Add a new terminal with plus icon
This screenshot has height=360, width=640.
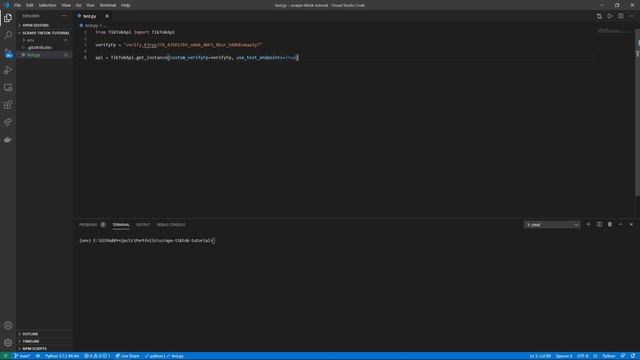[x=588, y=224]
